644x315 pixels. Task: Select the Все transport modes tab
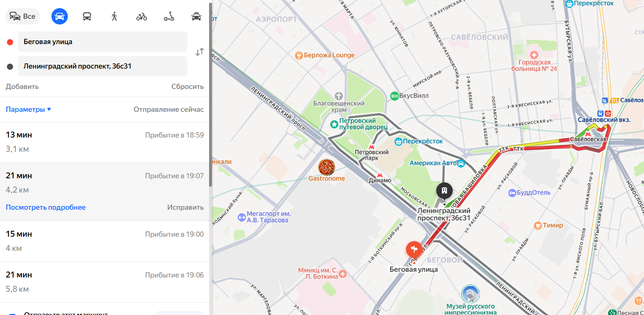click(x=22, y=16)
